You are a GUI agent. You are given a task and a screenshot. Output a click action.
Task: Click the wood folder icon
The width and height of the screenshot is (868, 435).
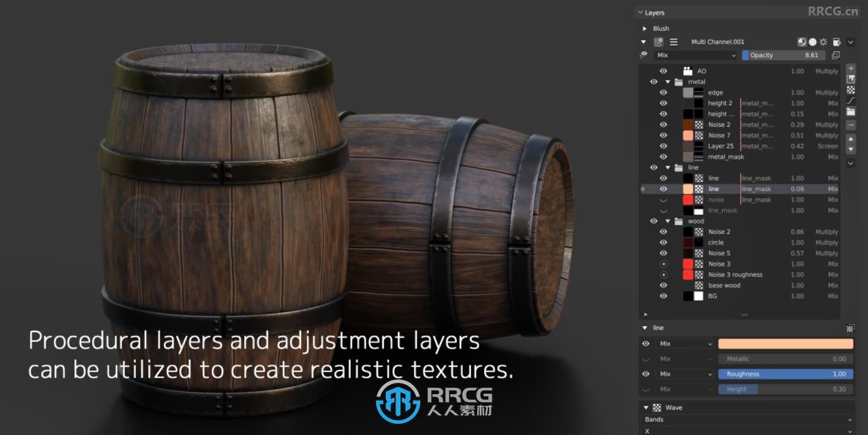click(x=679, y=221)
